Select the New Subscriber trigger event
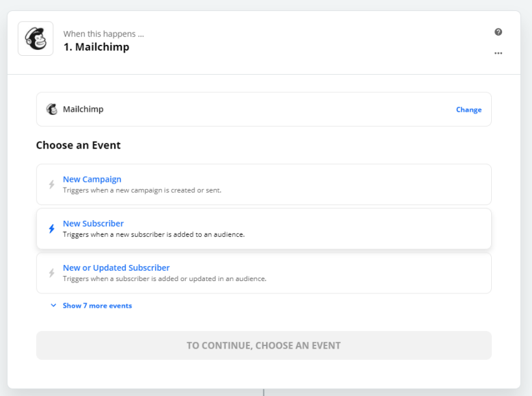This screenshot has width=532, height=396. [93, 223]
